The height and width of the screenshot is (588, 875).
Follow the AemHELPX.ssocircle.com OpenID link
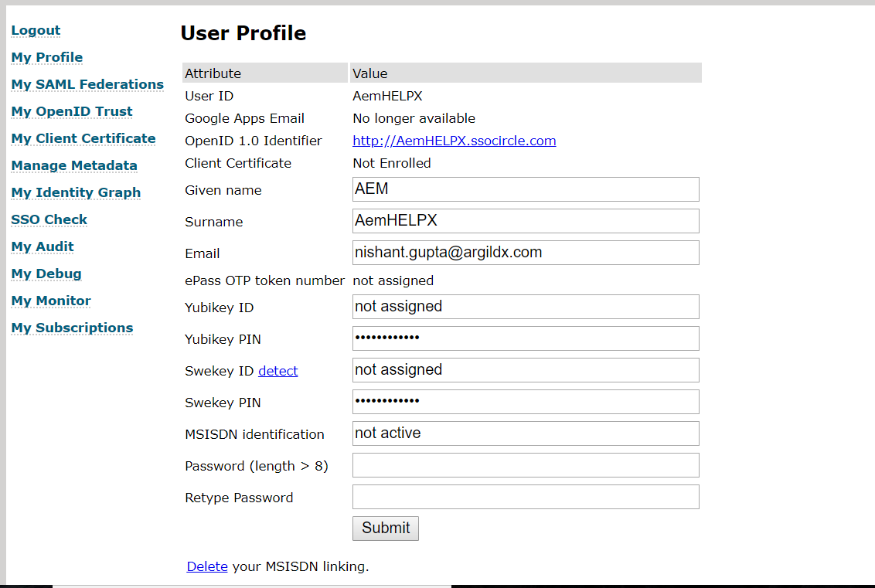coord(454,141)
